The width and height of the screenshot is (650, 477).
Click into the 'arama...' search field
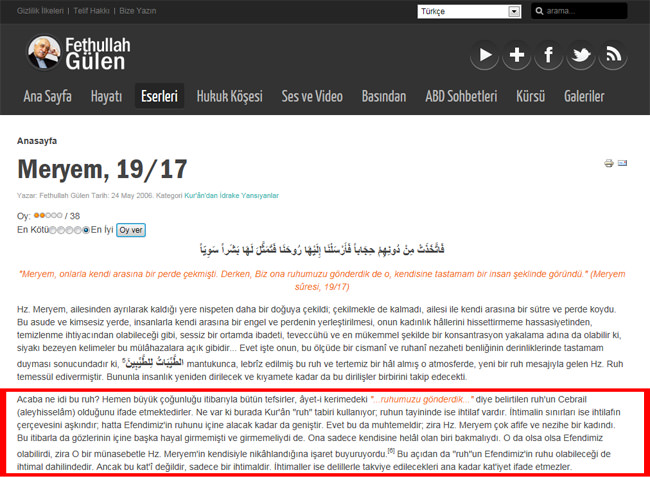pyautogui.click(x=587, y=12)
